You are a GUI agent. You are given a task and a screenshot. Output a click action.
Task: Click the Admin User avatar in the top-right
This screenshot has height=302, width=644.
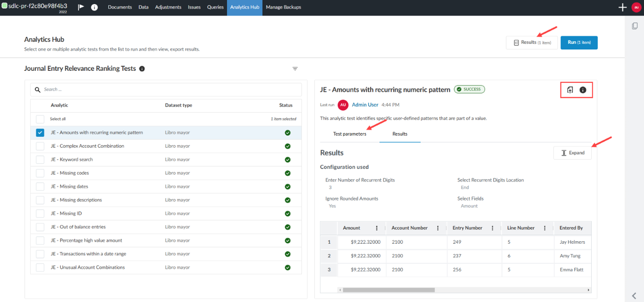(636, 7)
